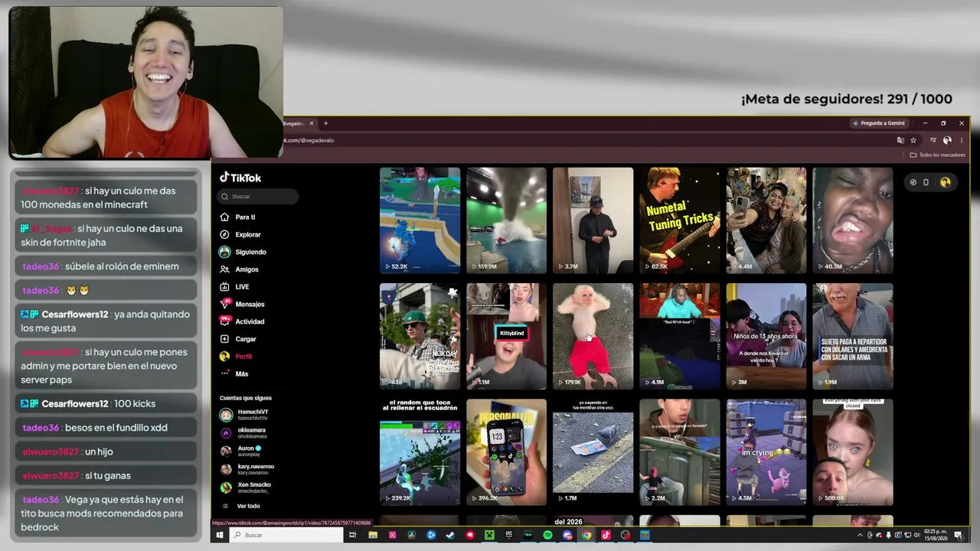
Task: Open a new browser tab
Action: tap(325, 123)
